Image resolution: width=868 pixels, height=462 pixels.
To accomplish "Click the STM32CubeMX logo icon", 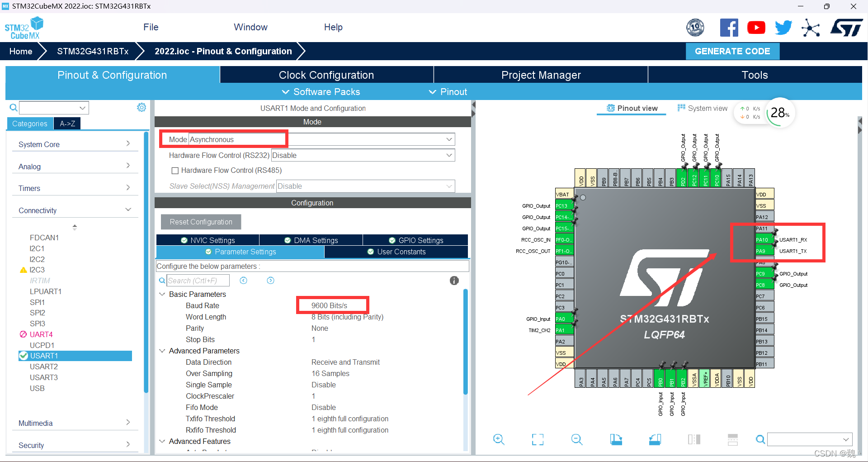I will (x=24, y=28).
